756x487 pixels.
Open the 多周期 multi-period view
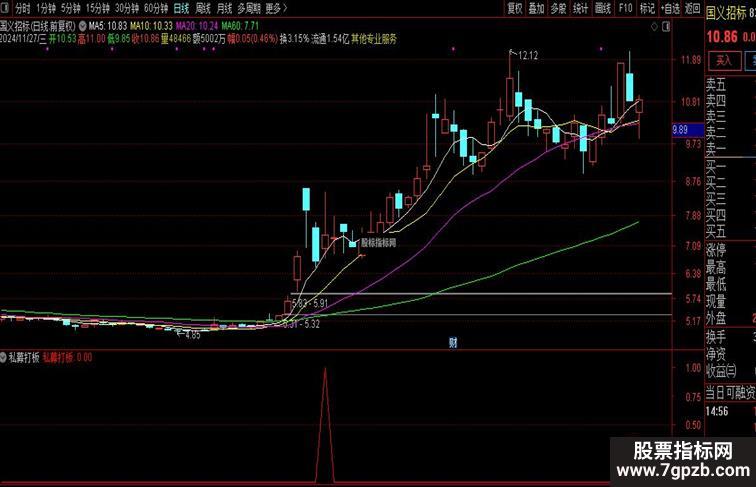pos(249,8)
